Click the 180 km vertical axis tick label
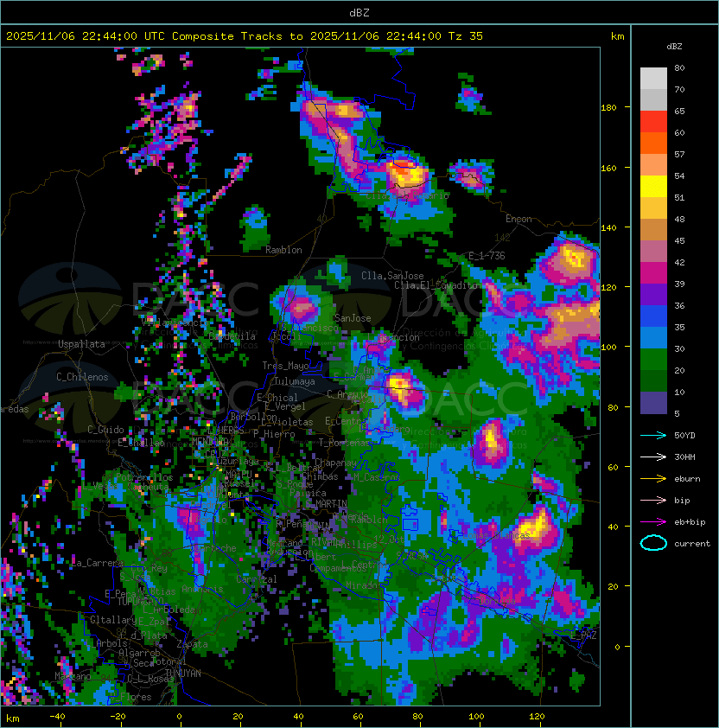The width and height of the screenshot is (719, 728). [x=608, y=108]
